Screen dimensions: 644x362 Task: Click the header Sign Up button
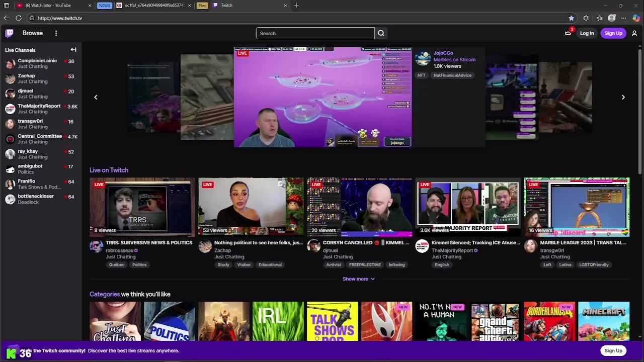pos(613,33)
